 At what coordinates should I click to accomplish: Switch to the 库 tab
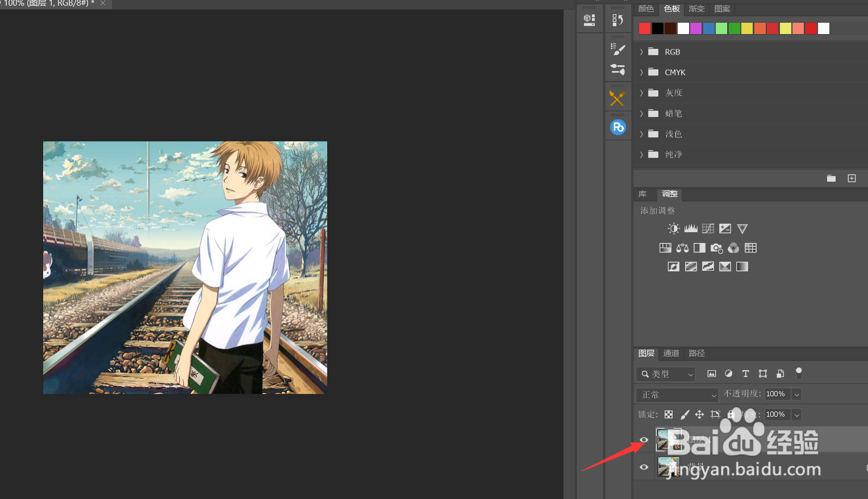coord(642,194)
